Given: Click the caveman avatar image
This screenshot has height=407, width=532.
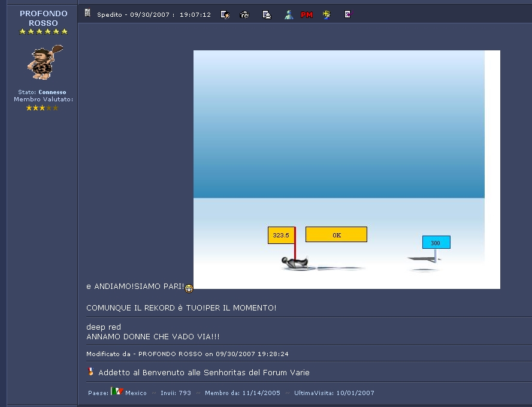Looking at the screenshot, I should (x=44, y=62).
